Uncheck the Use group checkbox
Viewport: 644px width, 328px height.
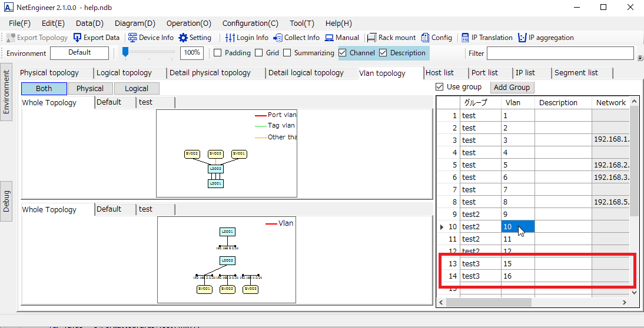point(439,87)
